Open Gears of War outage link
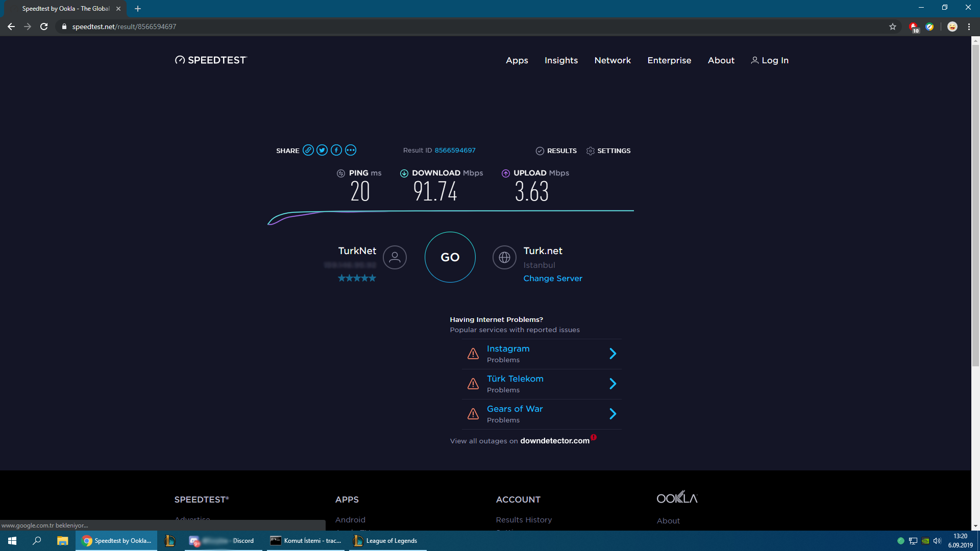 514,409
